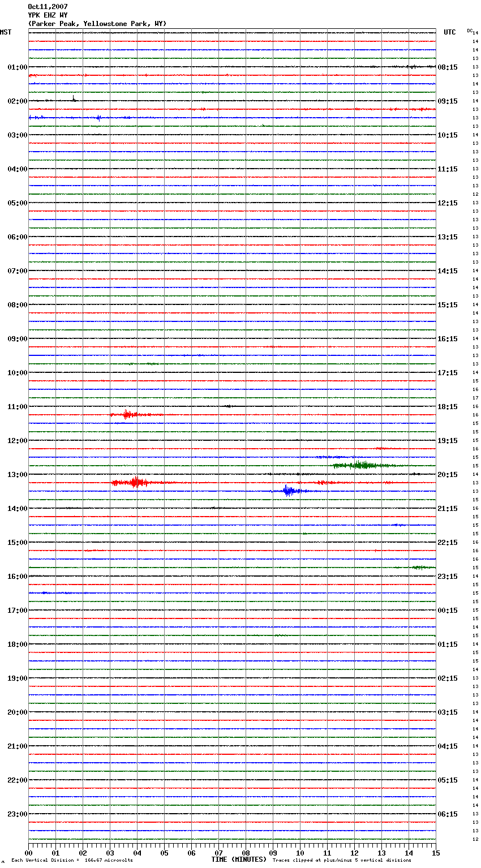Click the 12:15 UTC time label
Image resolution: width=481 pixels, height=868 pixels.
448,203
